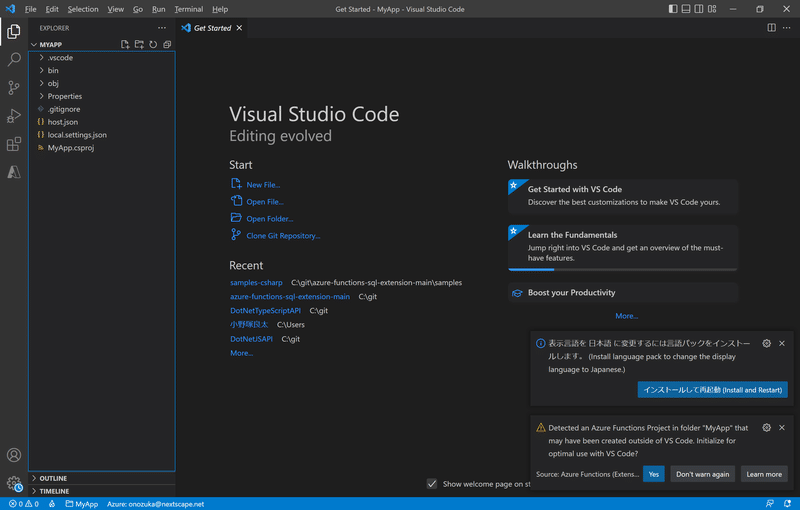Open the File menu
Image resolution: width=800 pixels, height=510 pixels.
[31, 9]
